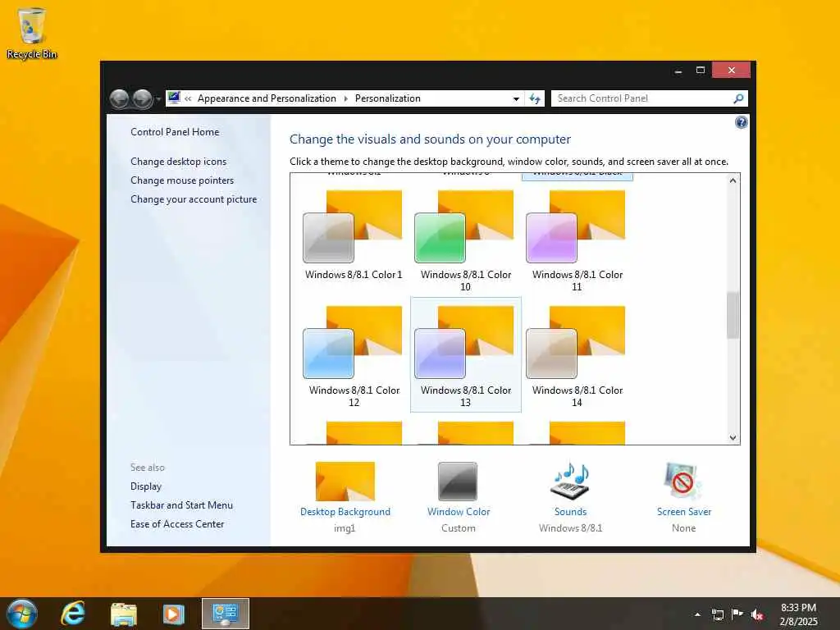Image resolution: width=840 pixels, height=630 pixels.
Task: Open Ease of Access Center link
Action: coord(177,524)
